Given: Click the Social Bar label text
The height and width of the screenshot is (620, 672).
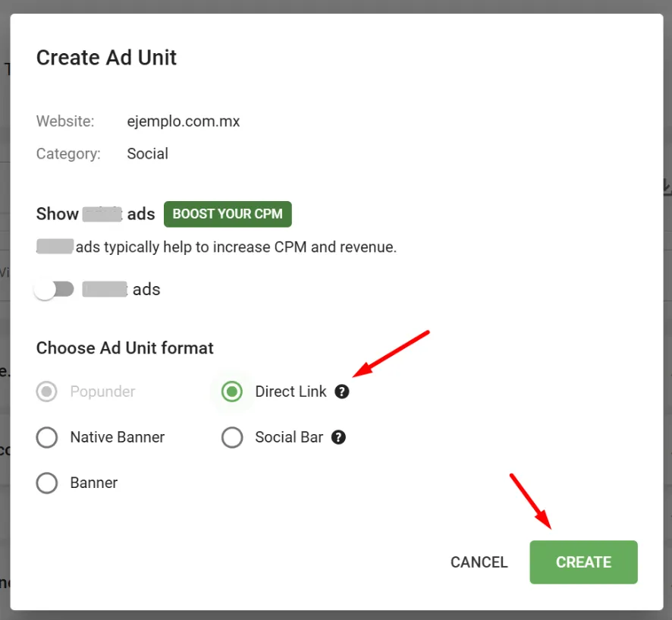Looking at the screenshot, I should [x=289, y=437].
